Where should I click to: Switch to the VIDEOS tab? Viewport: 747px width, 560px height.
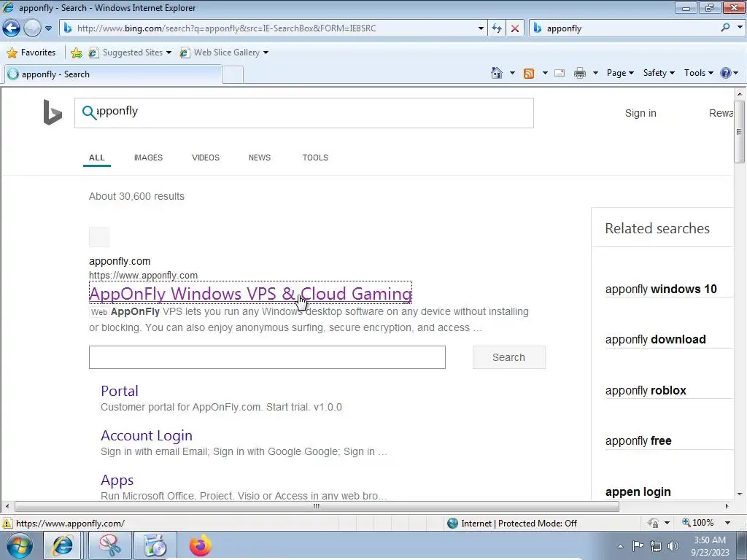(x=205, y=157)
